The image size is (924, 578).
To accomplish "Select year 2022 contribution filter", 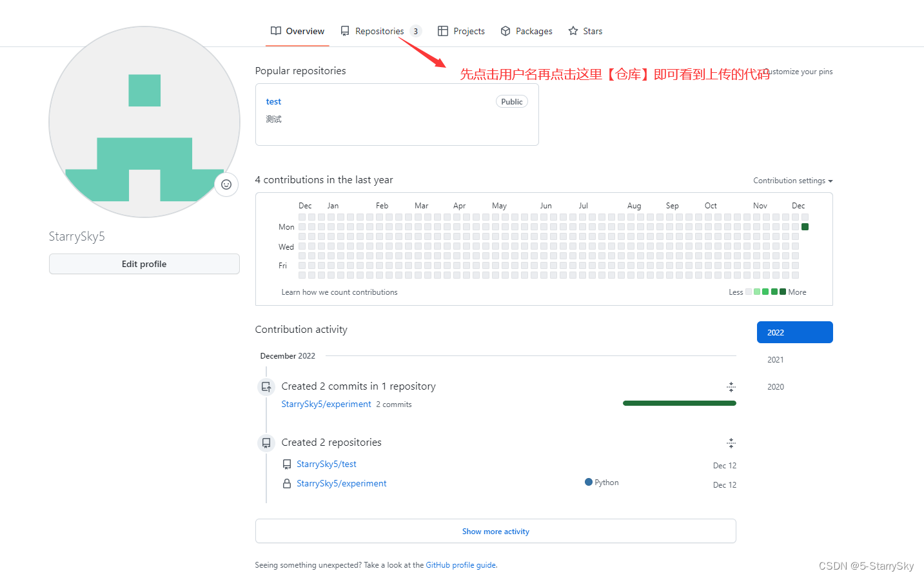I will [795, 332].
